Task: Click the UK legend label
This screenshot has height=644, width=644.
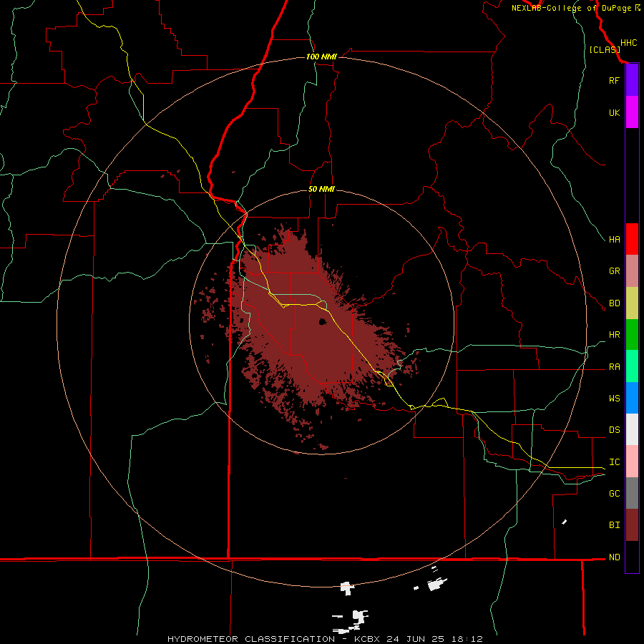Action: tap(614, 112)
